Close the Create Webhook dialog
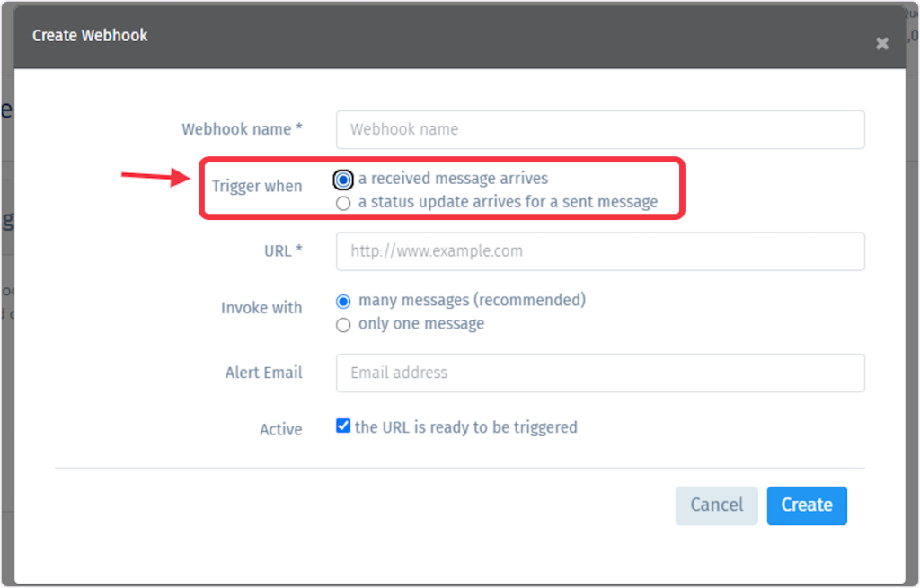This screenshot has width=920, height=588. [881, 43]
